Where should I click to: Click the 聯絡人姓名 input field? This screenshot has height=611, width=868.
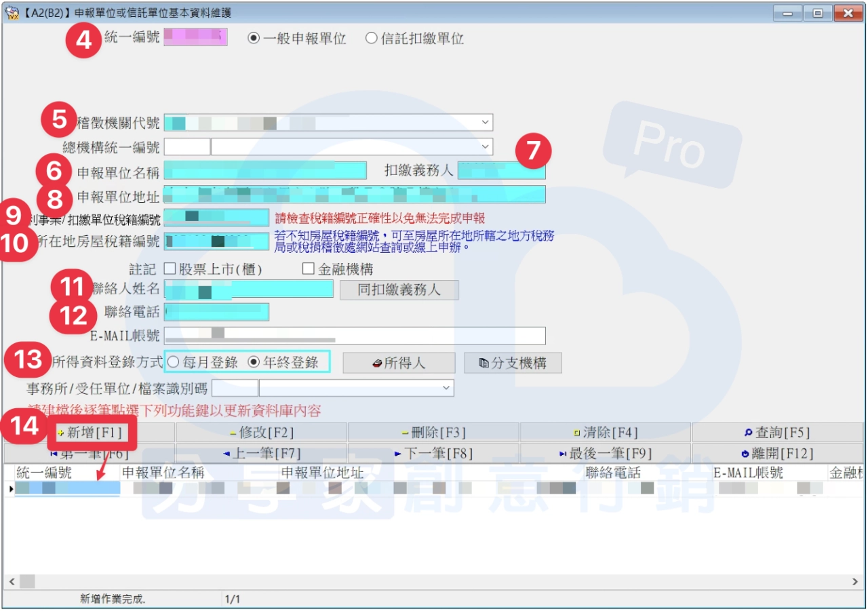pyautogui.click(x=248, y=289)
